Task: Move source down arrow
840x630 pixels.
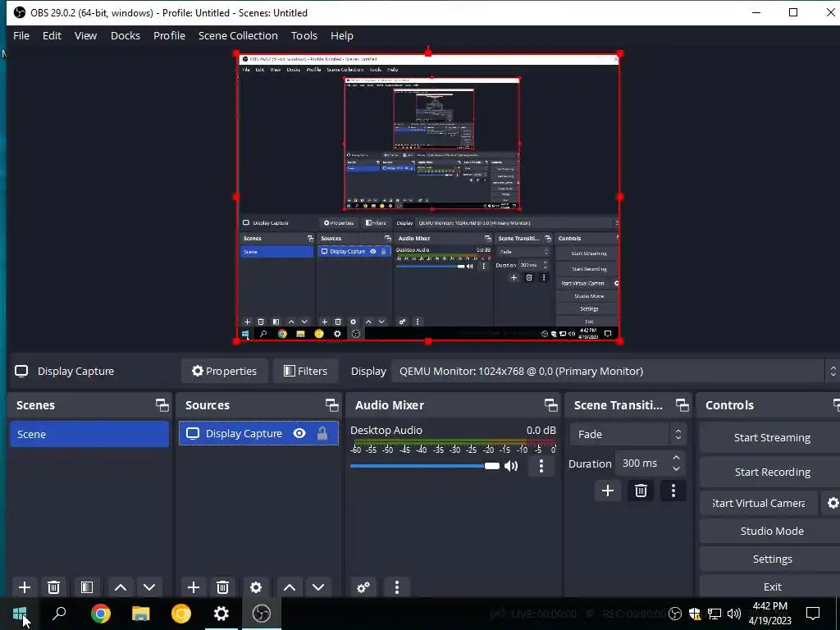Action: pos(318,587)
